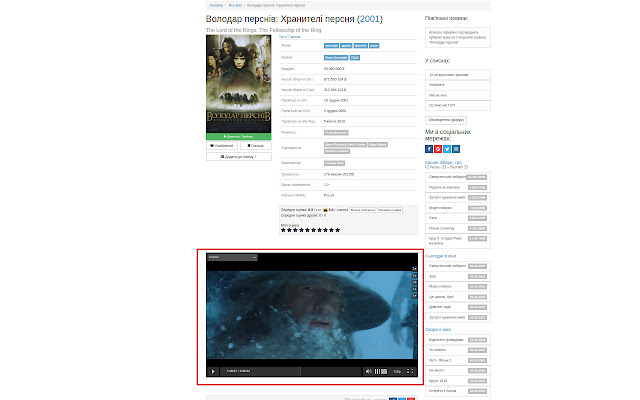Viewport: 640px width, 400px height.
Task: Seek along the video progress bar
Action: (292, 371)
